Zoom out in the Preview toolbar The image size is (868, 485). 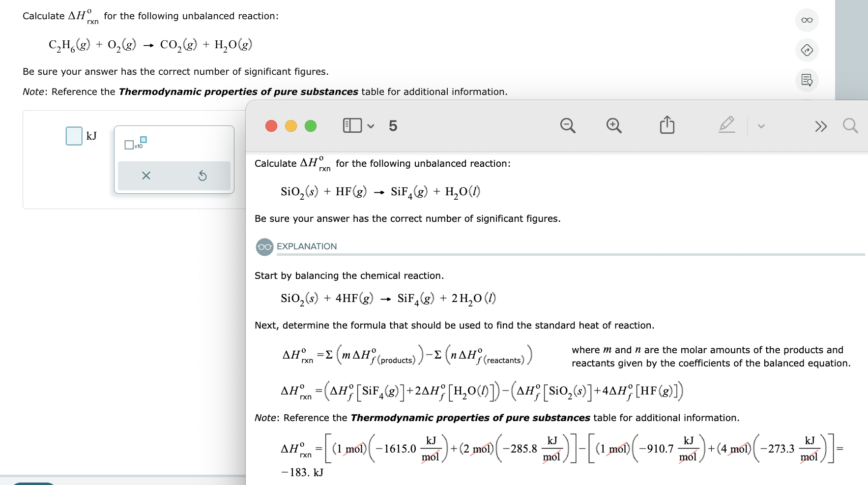tap(567, 125)
